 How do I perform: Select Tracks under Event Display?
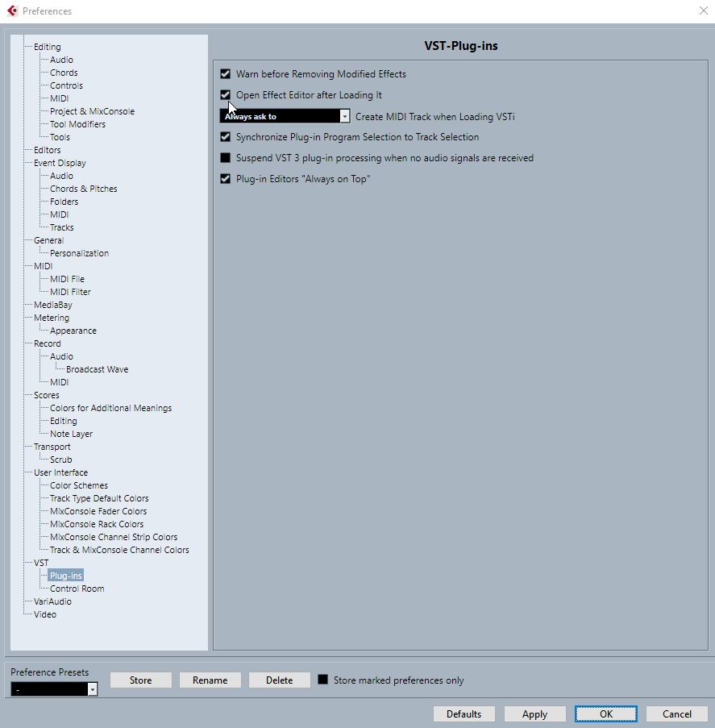pyautogui.click(x=62, y=227)
